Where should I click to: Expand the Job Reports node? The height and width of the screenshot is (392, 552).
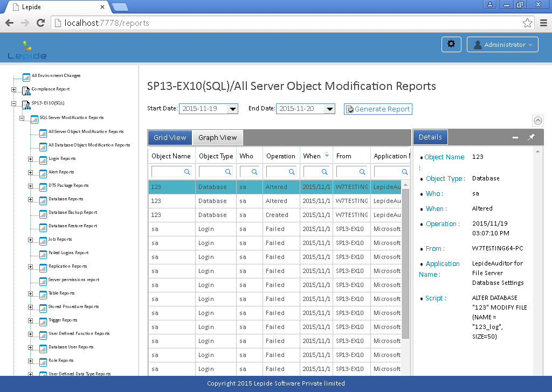pyautogui.click(x=30, y=240)
